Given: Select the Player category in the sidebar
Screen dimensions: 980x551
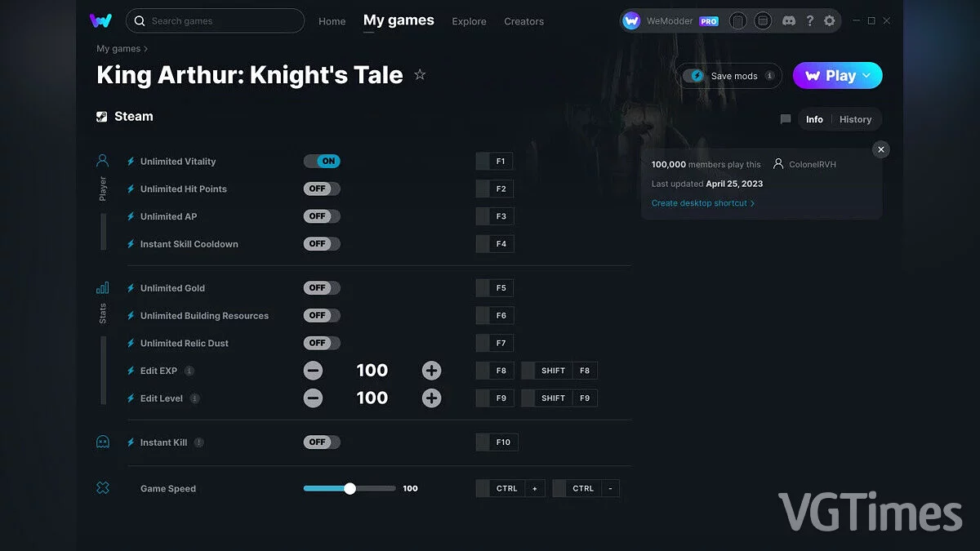Looking at the screenshot, I should [x=102, y=160].
